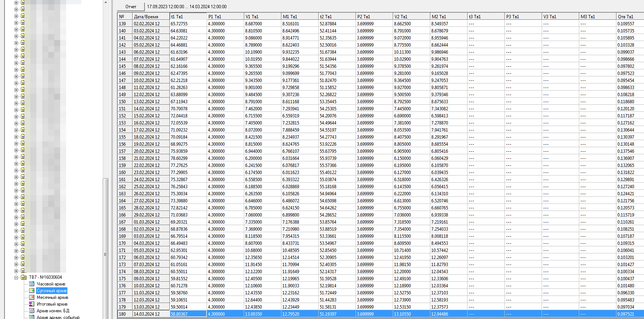Image resolution: width=644 pixels, height=319 pixels.
Task: Collapse the ТВ7 - №16030604 node
Action: point(16,277)
